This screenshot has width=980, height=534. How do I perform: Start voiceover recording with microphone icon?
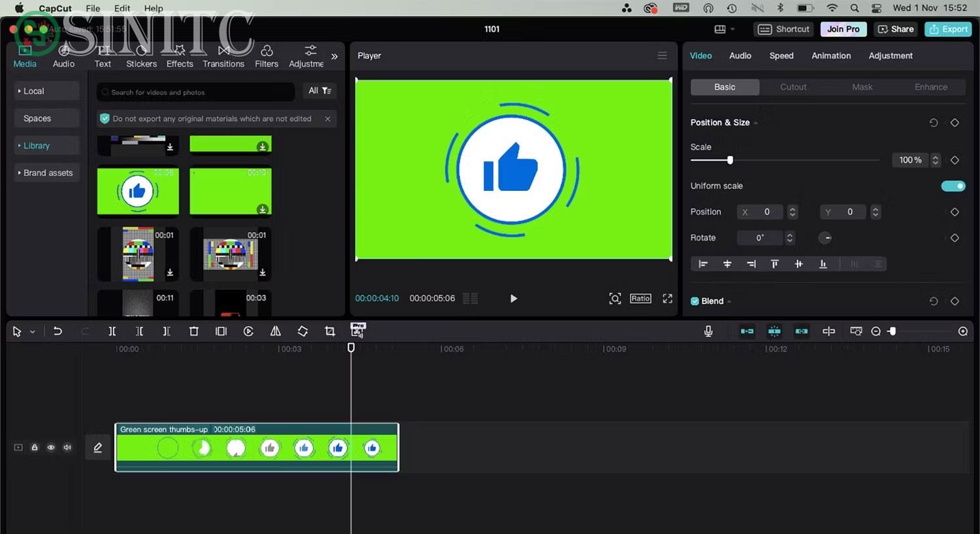tap(708, 331)
